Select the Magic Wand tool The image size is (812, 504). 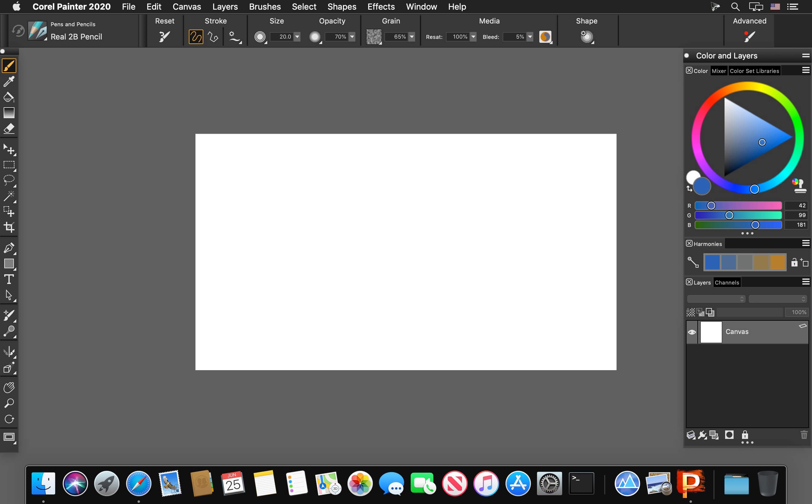(x=9, y=196)
